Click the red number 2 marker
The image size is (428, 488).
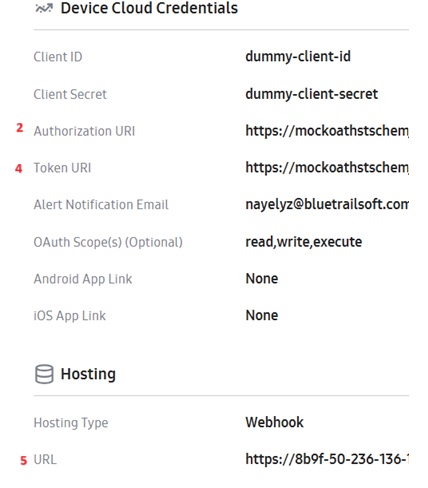click(x=20, y=128)
